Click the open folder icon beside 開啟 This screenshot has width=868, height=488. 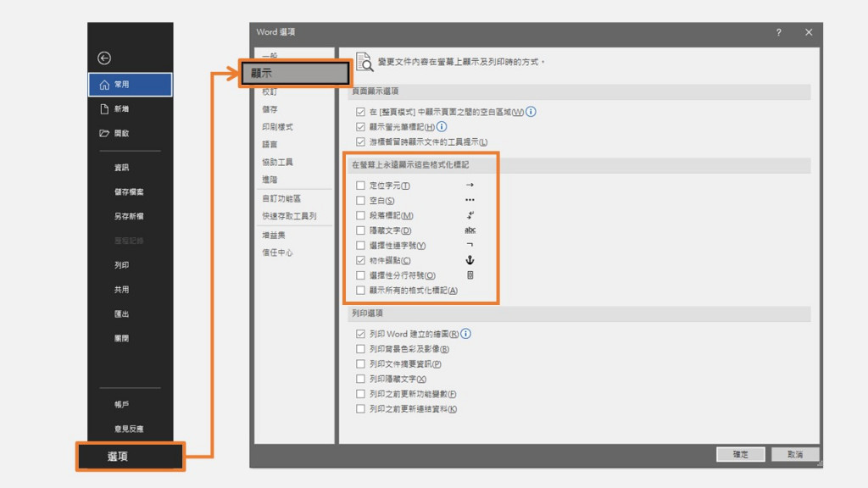[x=104, y=133]
